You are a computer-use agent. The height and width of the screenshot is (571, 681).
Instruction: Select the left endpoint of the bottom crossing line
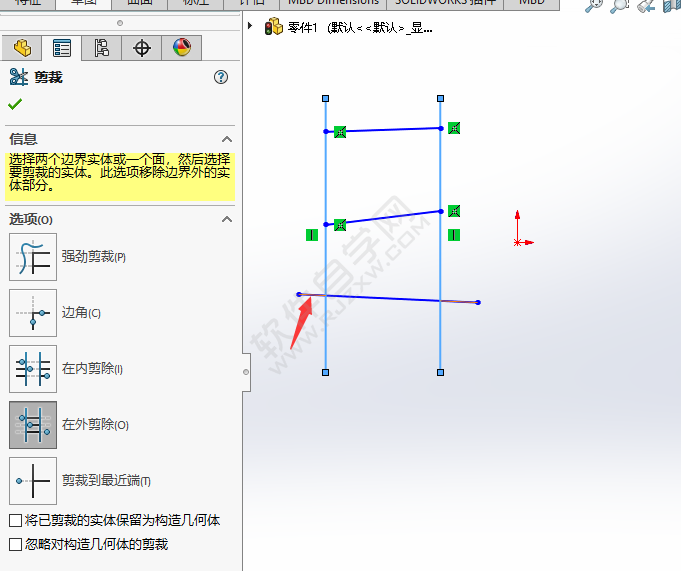point(299,294)
